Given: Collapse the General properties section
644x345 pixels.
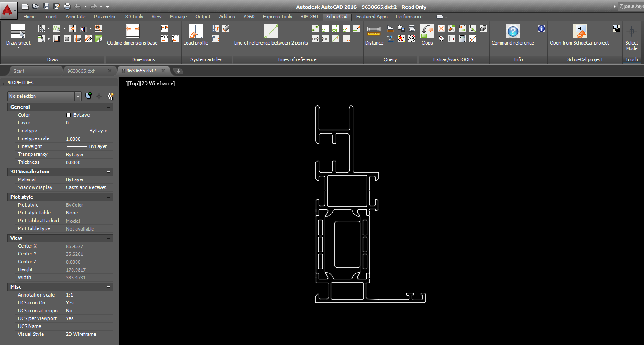Looking at the screenshot, I should coord(108,107).
